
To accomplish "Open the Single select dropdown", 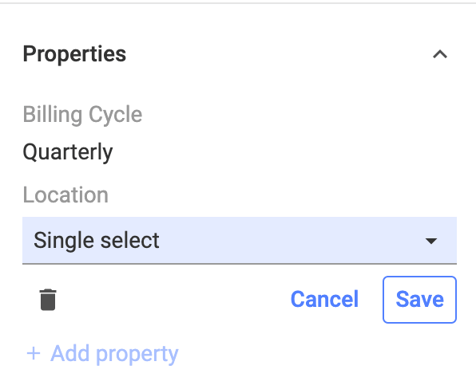I will 239,240.
